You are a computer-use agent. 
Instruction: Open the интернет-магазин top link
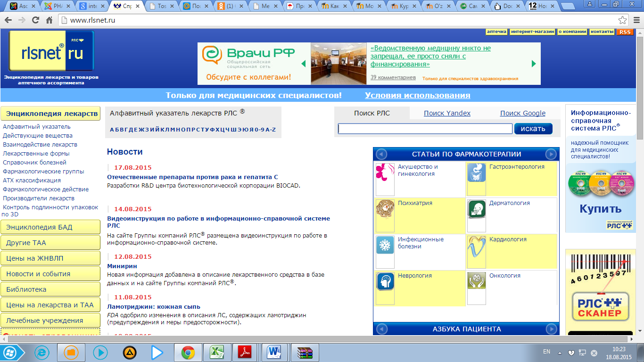point(532,32)
